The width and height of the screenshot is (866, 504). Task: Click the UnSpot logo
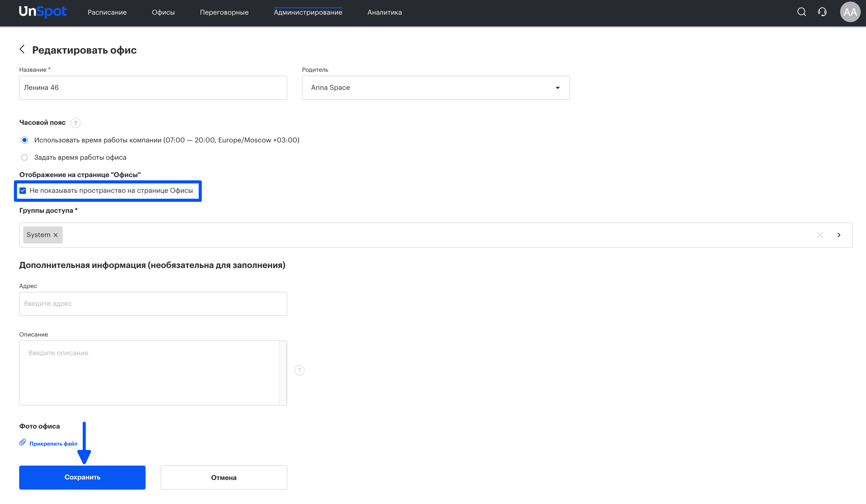point(43,12)
